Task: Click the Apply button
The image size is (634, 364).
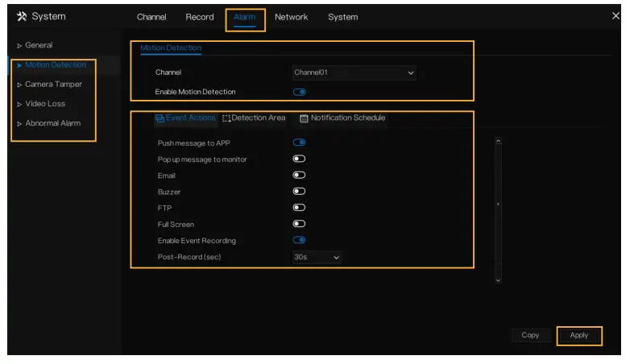Action: click(x=578, y=335)
